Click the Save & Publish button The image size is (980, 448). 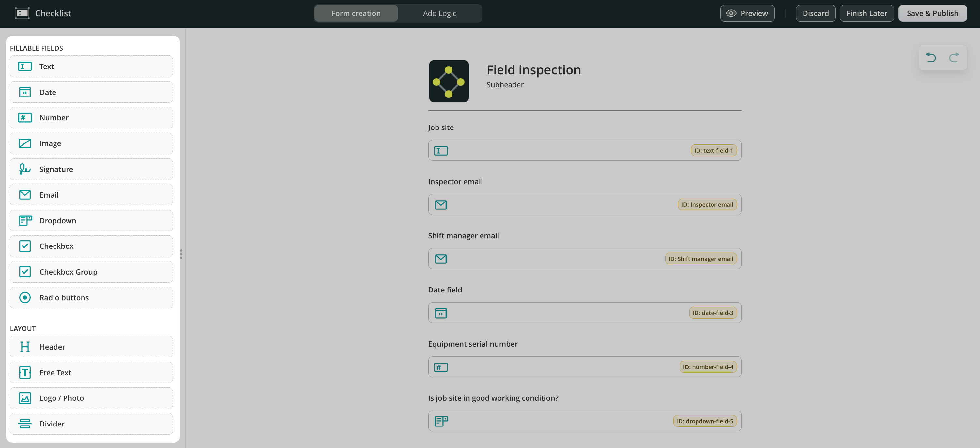tap(932, 13)
